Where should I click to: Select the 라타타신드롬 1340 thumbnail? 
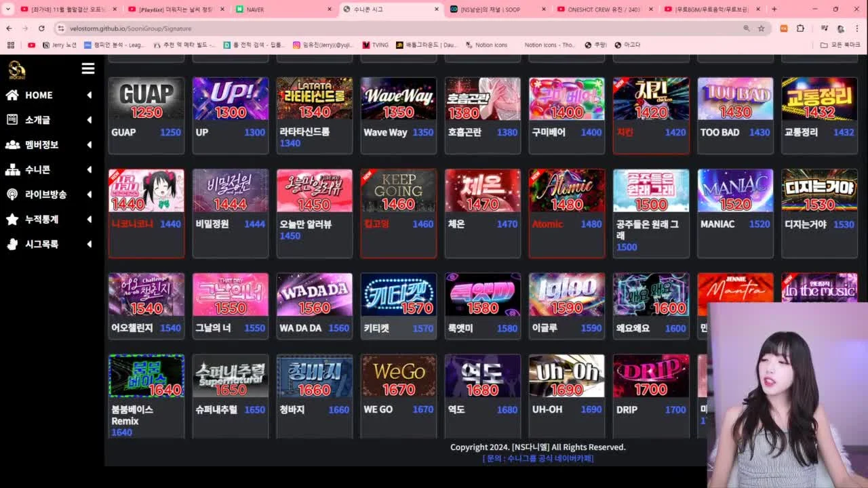[x=315, y=99]
